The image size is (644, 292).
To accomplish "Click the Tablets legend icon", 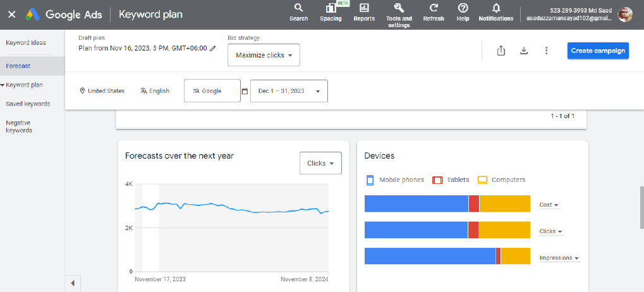I will pos(437,180).
